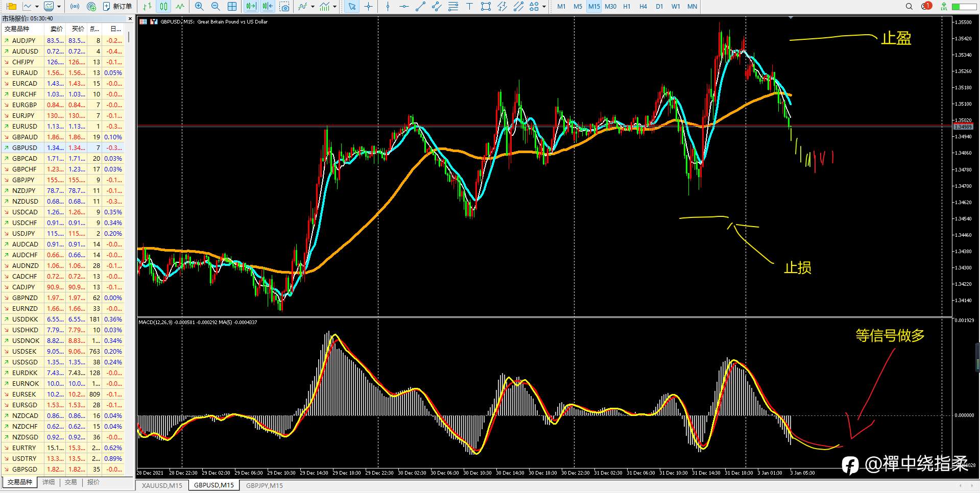Open the 详细 tab in Market Watch
The image size is (980, 493).
coord(49,482)
